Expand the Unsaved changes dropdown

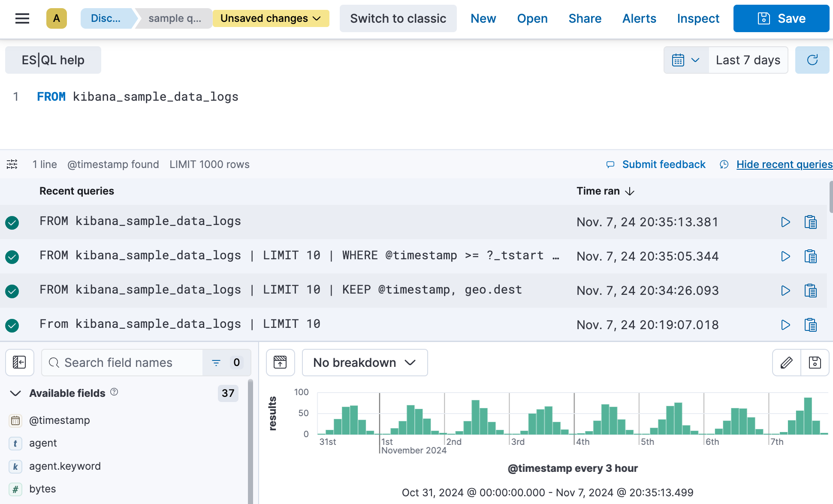point(271,18)
